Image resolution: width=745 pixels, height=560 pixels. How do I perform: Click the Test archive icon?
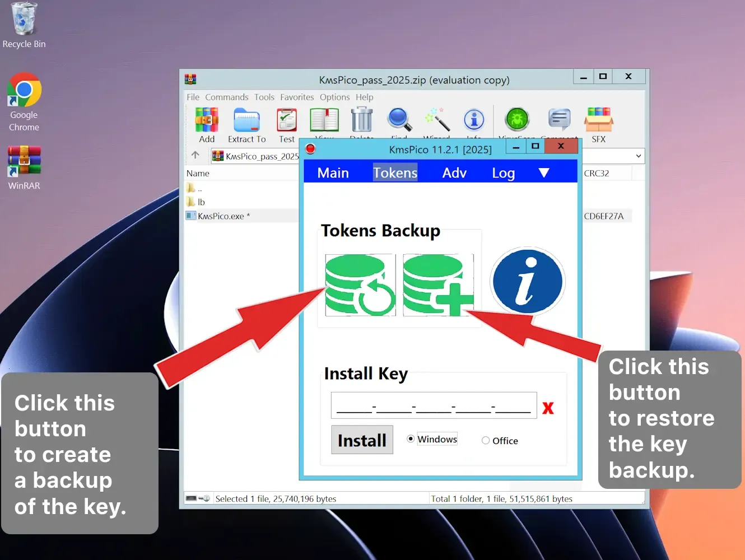click(x=286, y=120)
